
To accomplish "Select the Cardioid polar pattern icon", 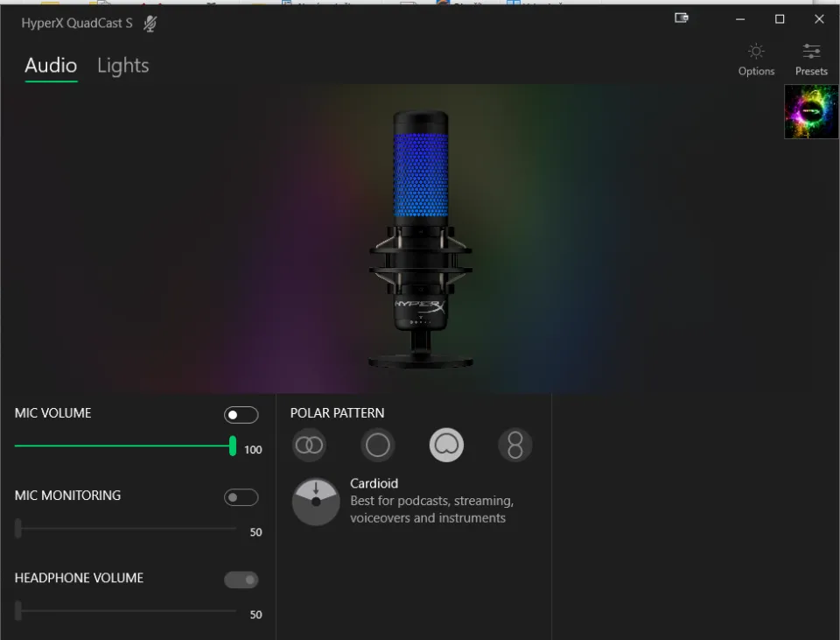I will [446, 445].
